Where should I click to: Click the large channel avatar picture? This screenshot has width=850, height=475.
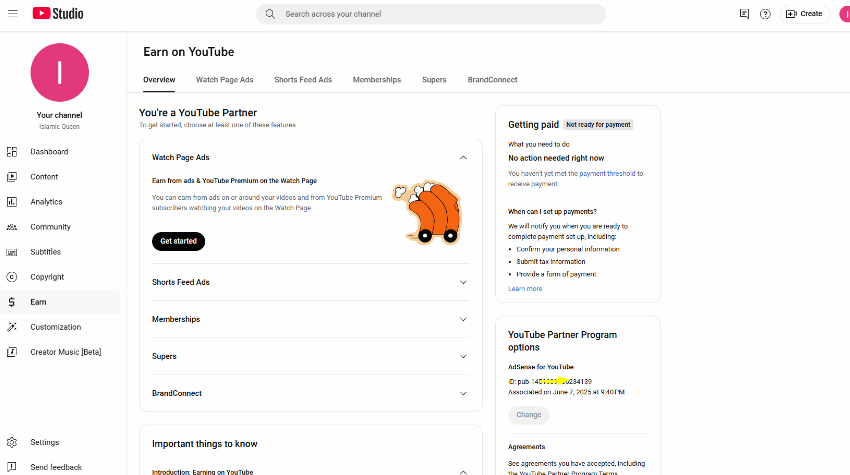click(60, 73)
